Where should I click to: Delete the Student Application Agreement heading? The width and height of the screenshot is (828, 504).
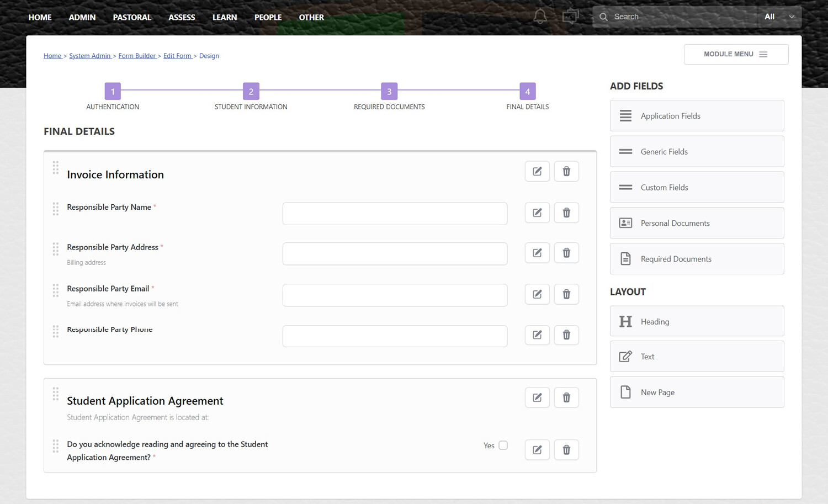tap(566, 397)
